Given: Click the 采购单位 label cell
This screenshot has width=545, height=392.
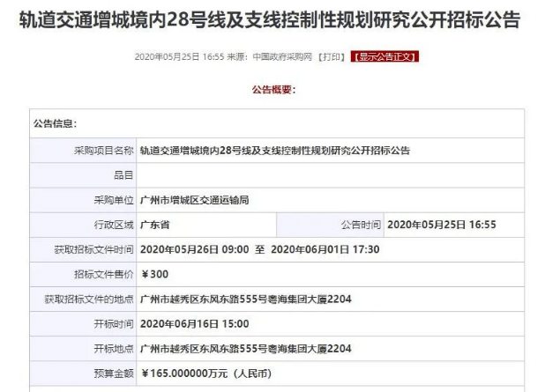Looking at the screenshot, I should [83, 200].
